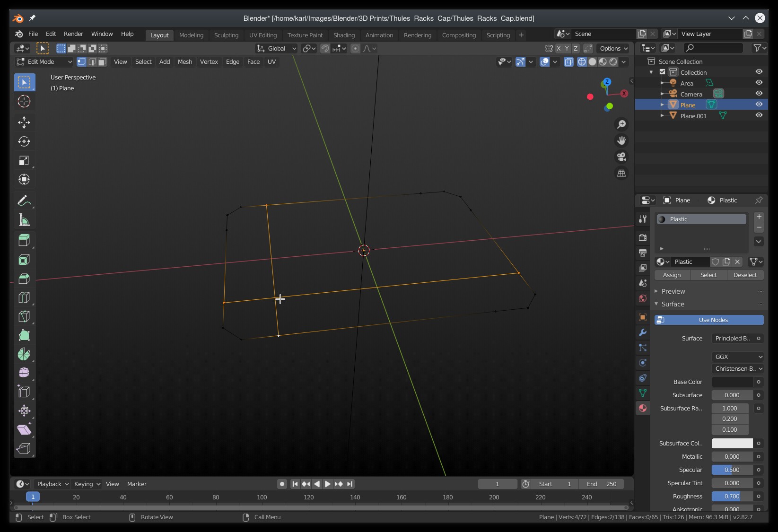Choose the Knife tool

24,316
